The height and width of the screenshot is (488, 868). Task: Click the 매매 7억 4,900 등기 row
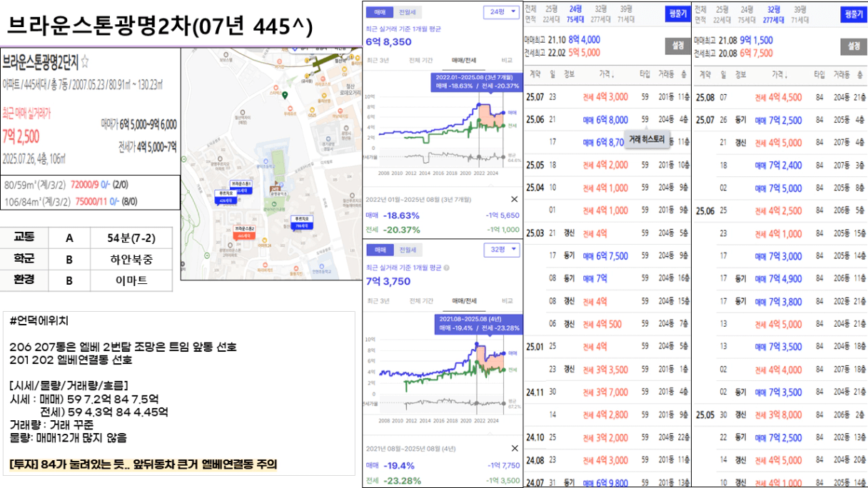pos(780,278)
